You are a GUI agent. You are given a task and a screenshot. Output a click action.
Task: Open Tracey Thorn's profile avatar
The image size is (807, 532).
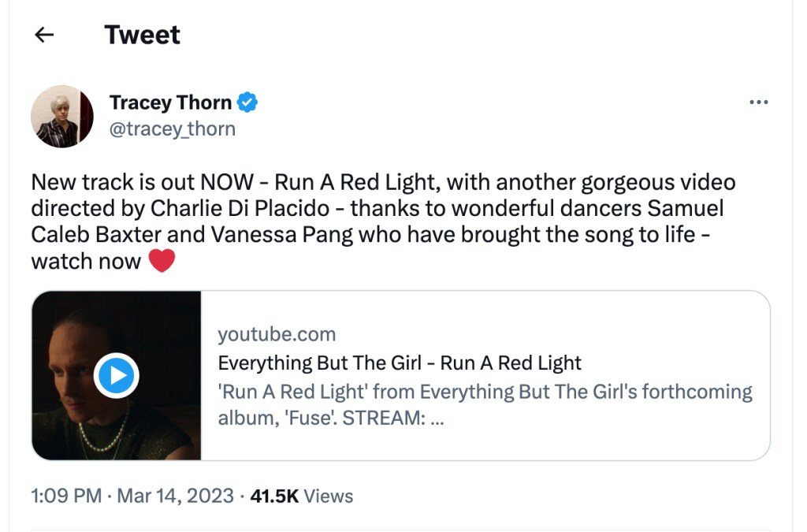[61, 116]
